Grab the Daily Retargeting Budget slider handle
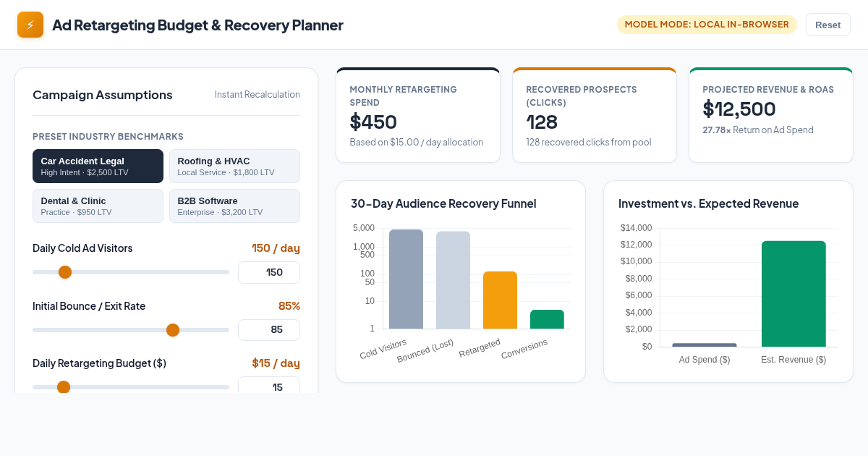The height and width of the screenshot is (456, 868). (x=64, y=387)
